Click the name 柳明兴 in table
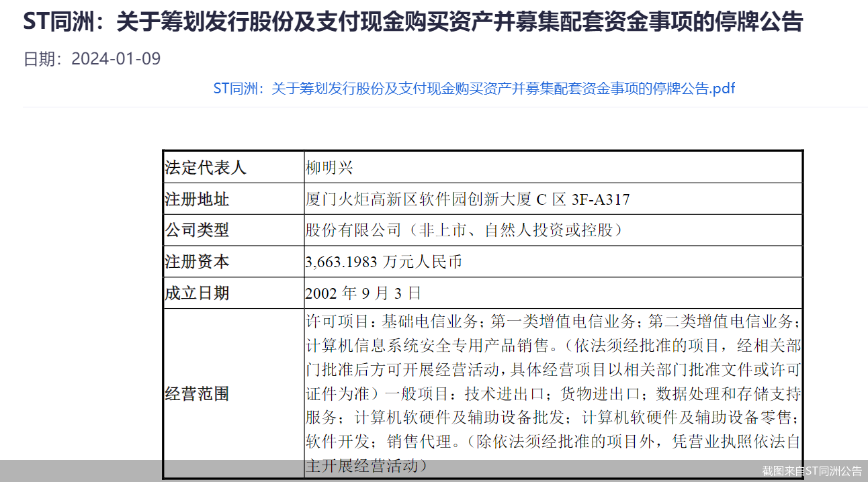The height and width of the screenshot is (482, 868). click(x=329, y=167)
